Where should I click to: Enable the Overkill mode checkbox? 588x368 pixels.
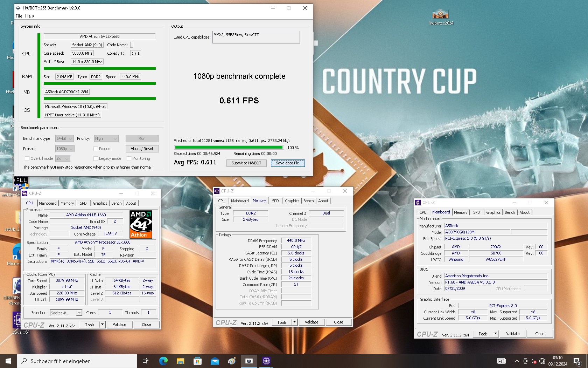27,158
